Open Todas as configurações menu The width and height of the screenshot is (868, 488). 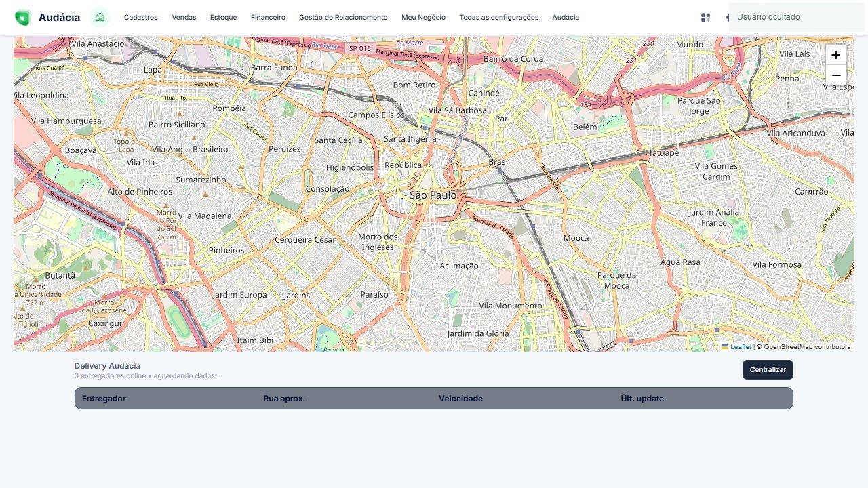499,18
